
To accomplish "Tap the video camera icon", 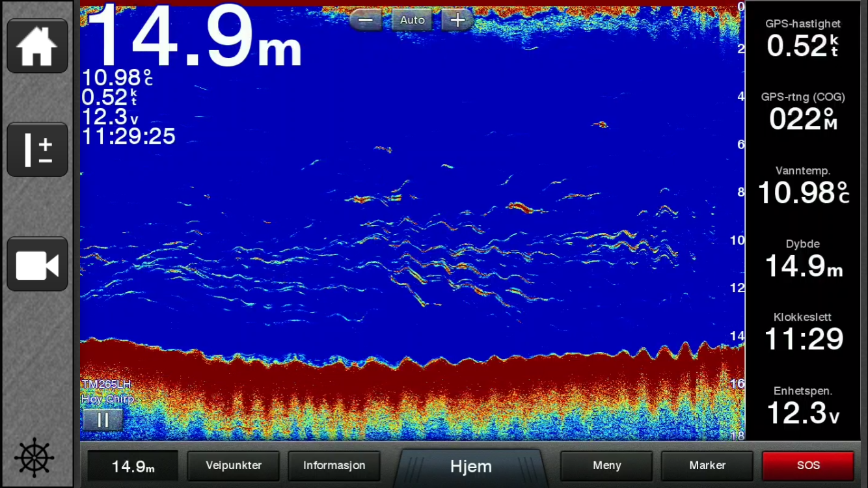I will (x=37, y=264).
